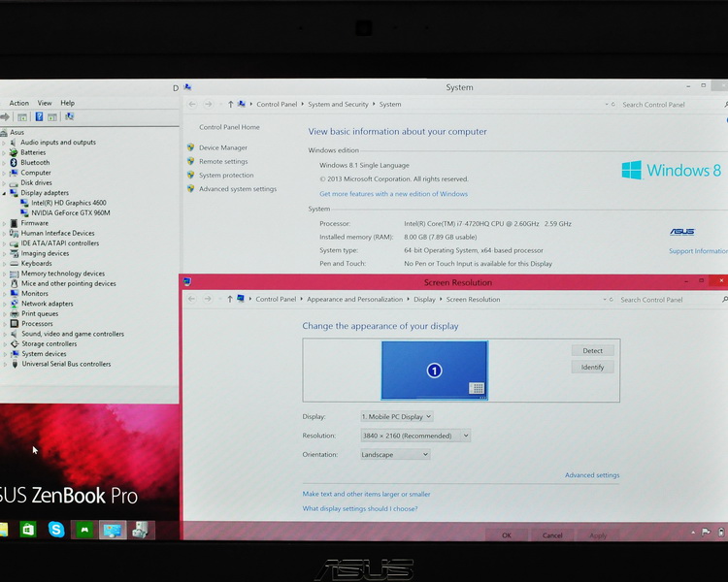This screenshot has width=728, height=582.
Task: Expand IDE ATA/ATAPI controllers node
Action: click(4, 243)
